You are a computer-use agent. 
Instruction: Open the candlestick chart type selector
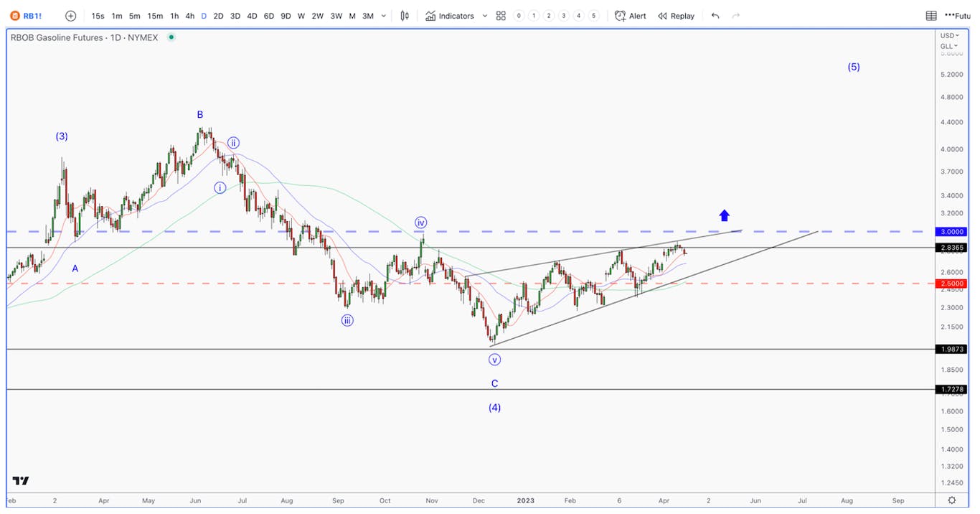point(405,16)
